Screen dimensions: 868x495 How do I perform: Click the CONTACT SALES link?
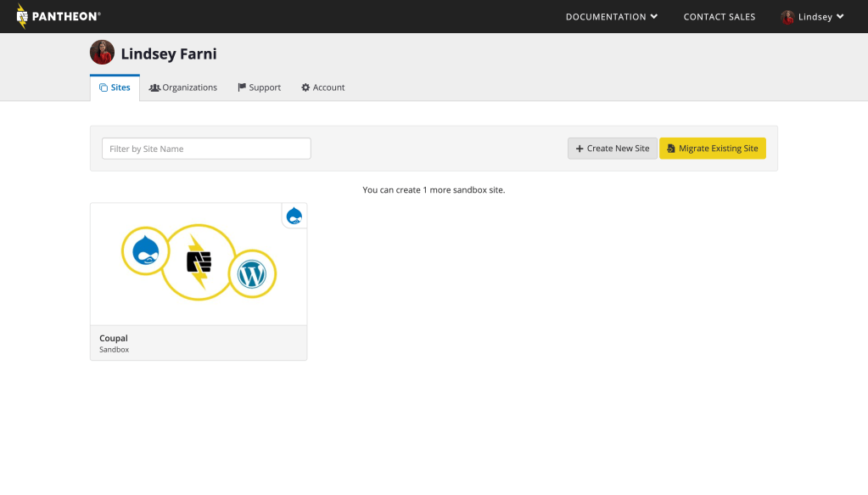719,17
